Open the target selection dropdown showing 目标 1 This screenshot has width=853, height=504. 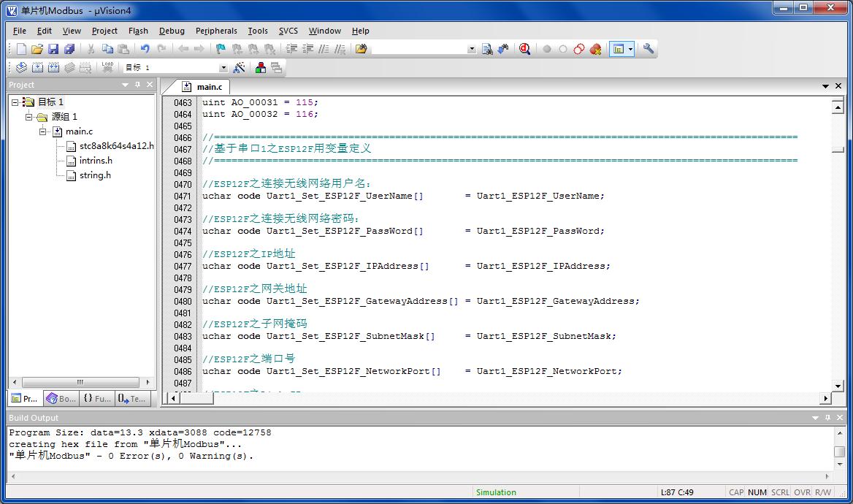pyautogui.click(x=223, y=67)
